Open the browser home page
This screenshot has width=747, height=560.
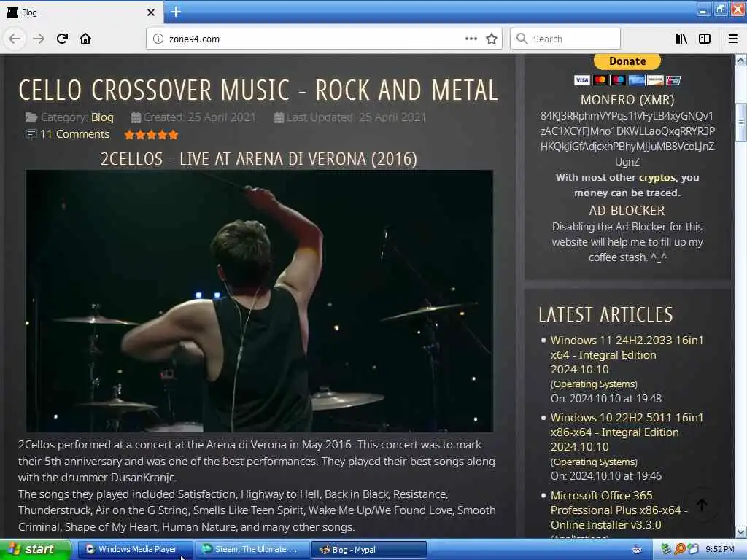pos(85,39)
